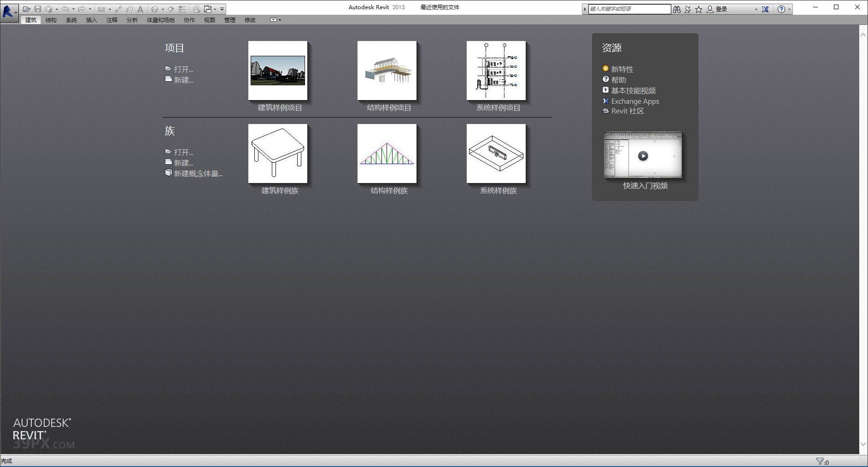
Task: Undo the last action
Action: click(66, 9)
